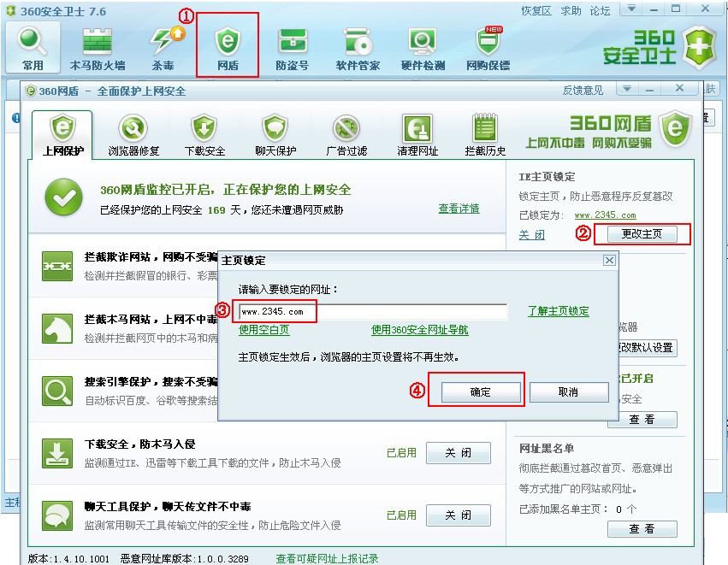Switch to the 清理网址 tab
Screen dimensions: 728x565
[417, 135]
